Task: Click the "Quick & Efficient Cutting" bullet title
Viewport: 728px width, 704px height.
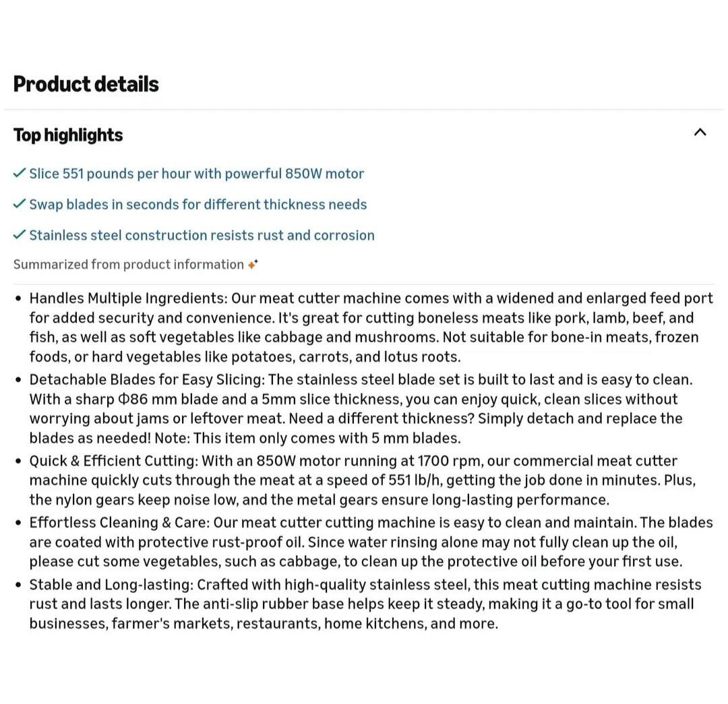Action: click(112, 461)
